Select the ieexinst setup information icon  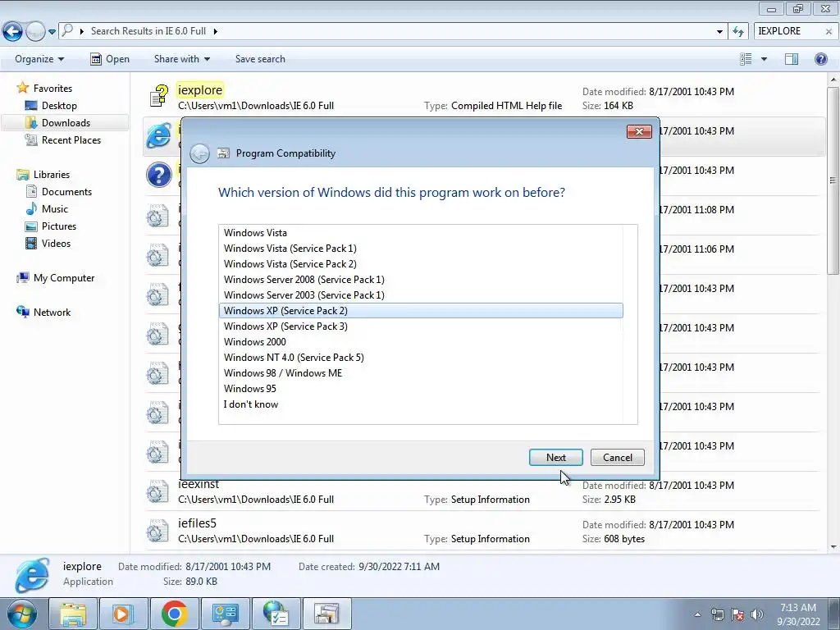pos(157,492)
